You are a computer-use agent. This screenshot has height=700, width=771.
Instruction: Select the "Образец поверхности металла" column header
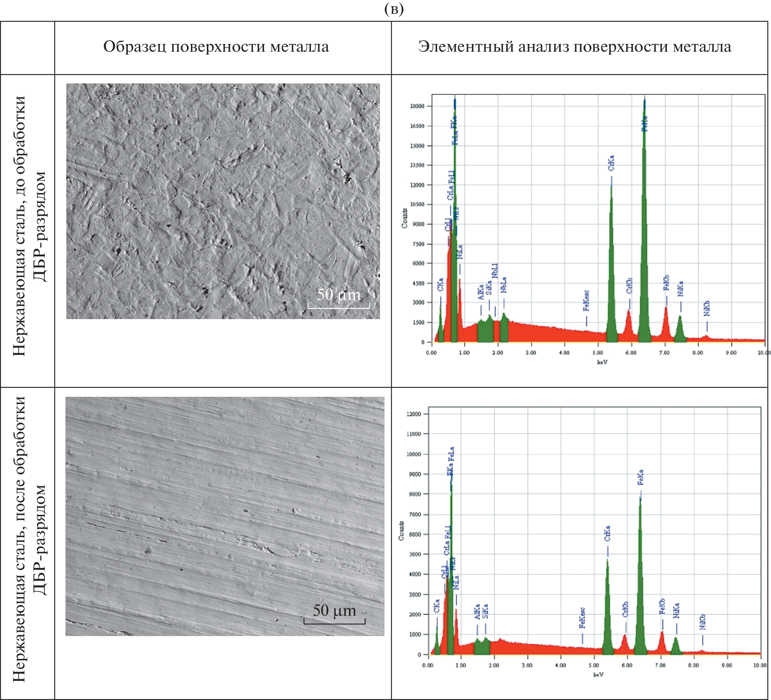pyautogui.click(x=216, y=47)
